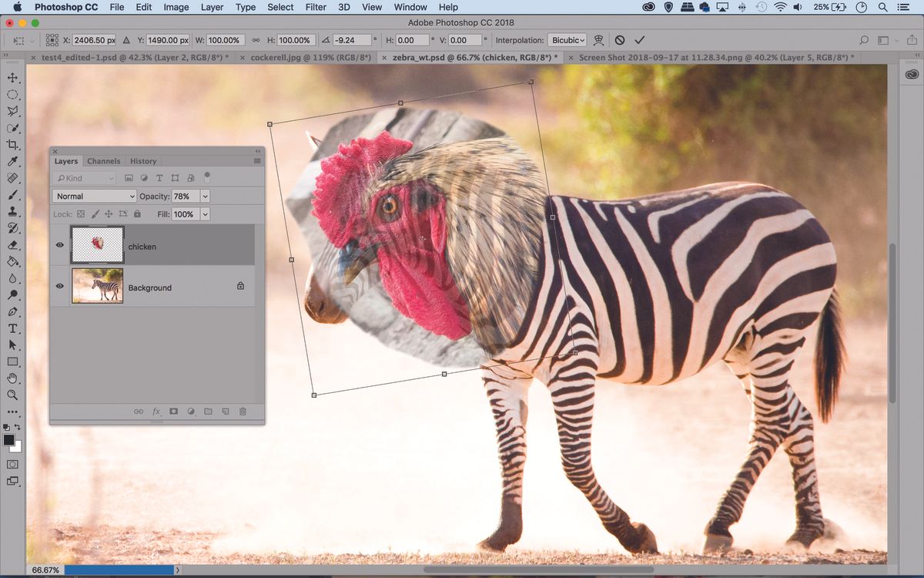924x578 pixels.
Task: Pick the Eyedropper tool
Action: 12,162
